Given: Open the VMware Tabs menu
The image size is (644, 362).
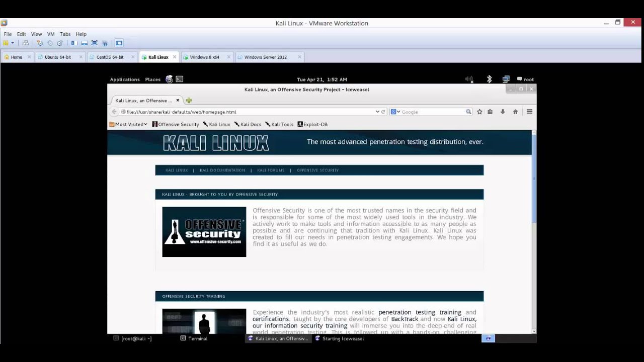Looking at the screenshot, I should [65, 34].
